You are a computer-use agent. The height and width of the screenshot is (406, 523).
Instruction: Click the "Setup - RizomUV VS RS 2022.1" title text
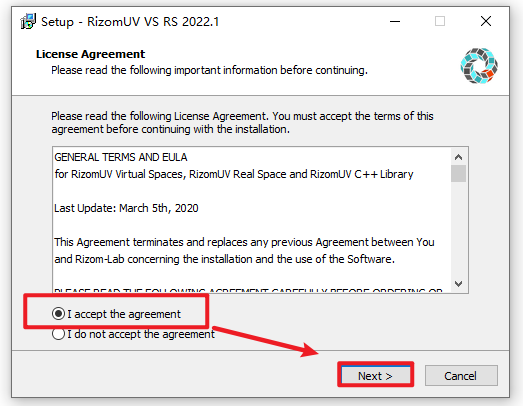click(x=130, y=22)
